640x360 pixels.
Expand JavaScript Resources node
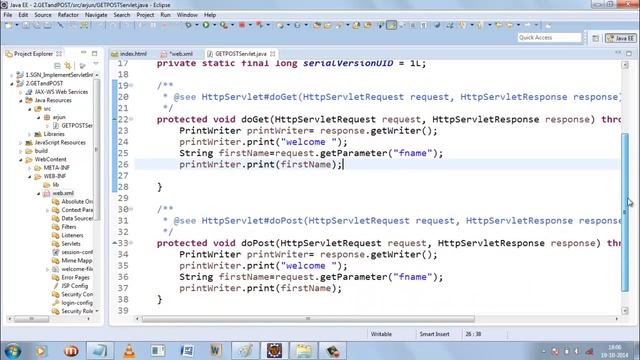[x=20, y=142]
